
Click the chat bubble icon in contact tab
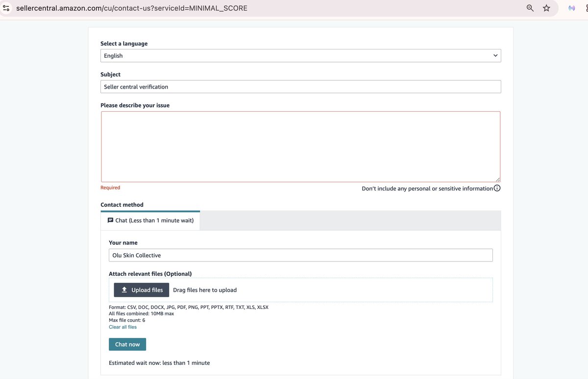coord(110,220)
